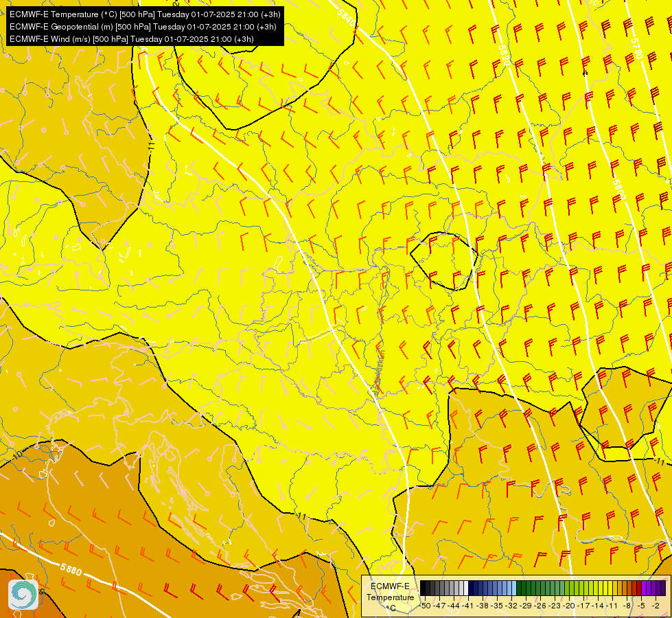
Task: Click the -44 legend tick label
Action: click(x=454, y=606)
